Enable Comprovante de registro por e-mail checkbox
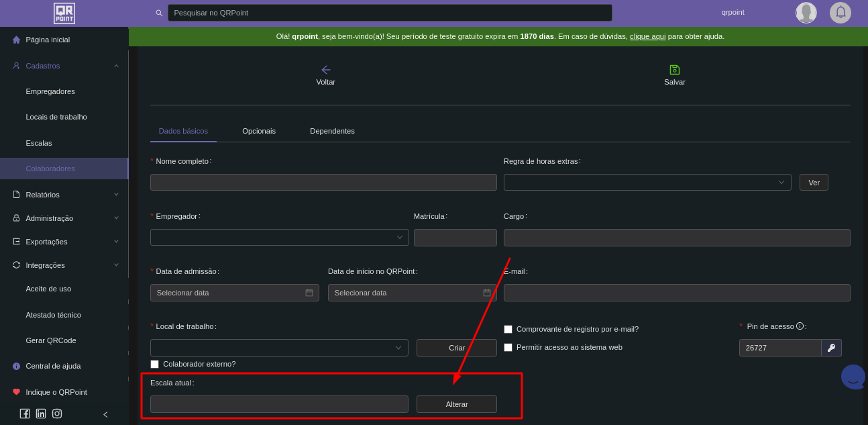This screenshot has width=868, height=425. tap(508, 329)
